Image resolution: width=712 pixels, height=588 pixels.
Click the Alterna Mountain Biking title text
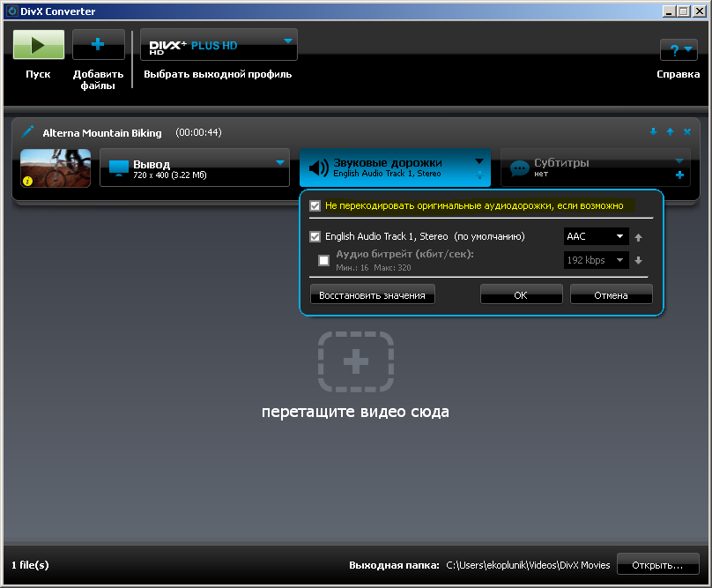102,133
